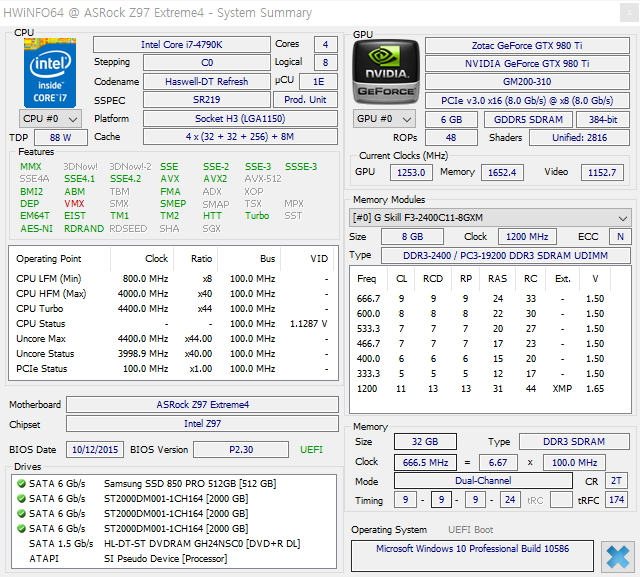Viewport: 640px width, 577px height.
Task: Click the Video clock value 1152.7
Action: click(602, 173)
